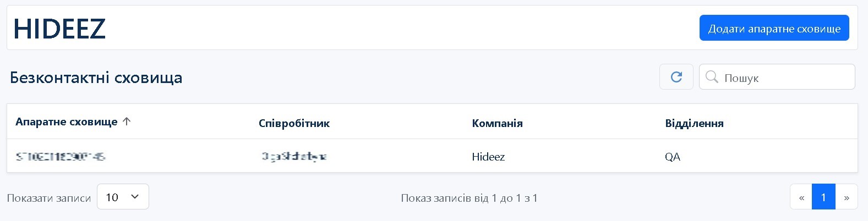Select page 1 in pagination
Viewport: 868px width, 221px height.
(823, 197)
